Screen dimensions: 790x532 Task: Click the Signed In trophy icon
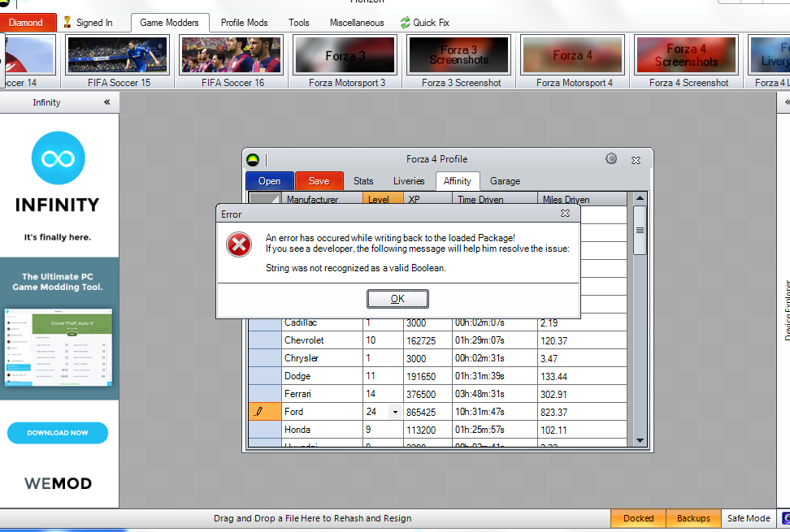pyautogui.click(x=67, y=22)
